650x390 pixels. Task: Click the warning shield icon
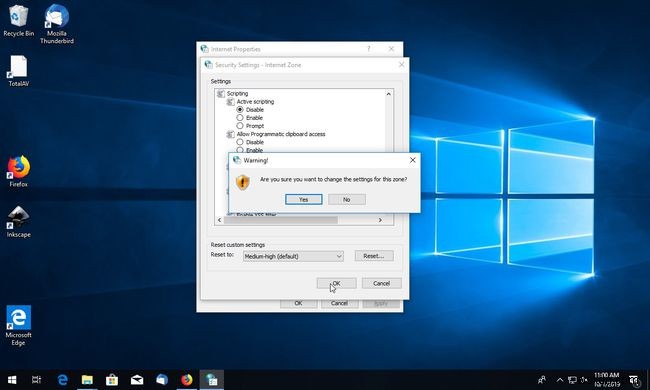pyautogui.click(x=243, y=182)
